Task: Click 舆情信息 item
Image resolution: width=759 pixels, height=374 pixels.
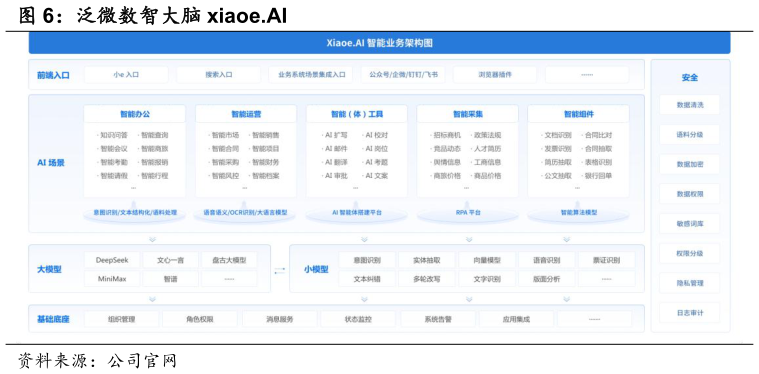Action: [x=447, y=162]
